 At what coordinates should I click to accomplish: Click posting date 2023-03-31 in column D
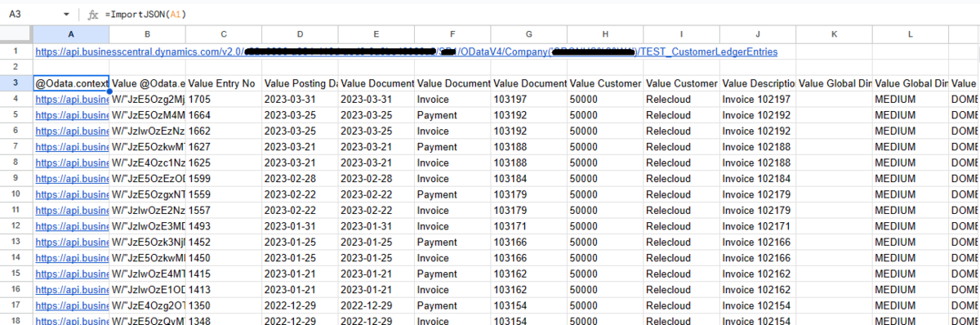pos(300,99)
